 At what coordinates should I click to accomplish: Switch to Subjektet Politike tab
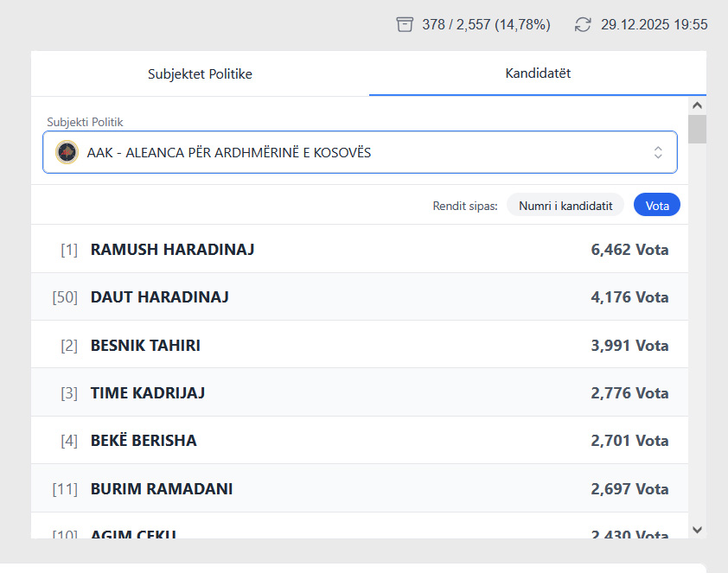click(x=200, y=74)
